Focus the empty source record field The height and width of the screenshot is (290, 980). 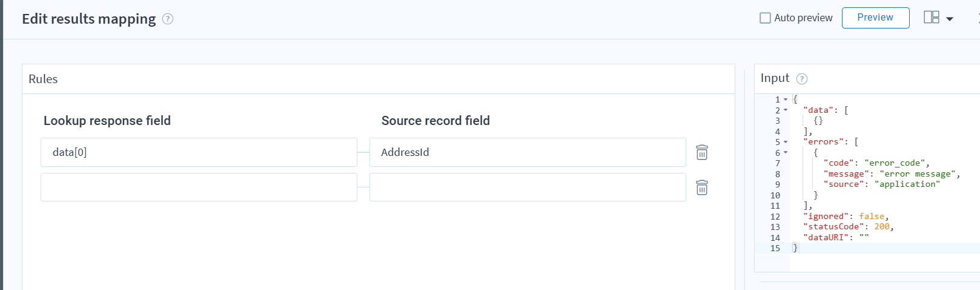click(527, 187)
